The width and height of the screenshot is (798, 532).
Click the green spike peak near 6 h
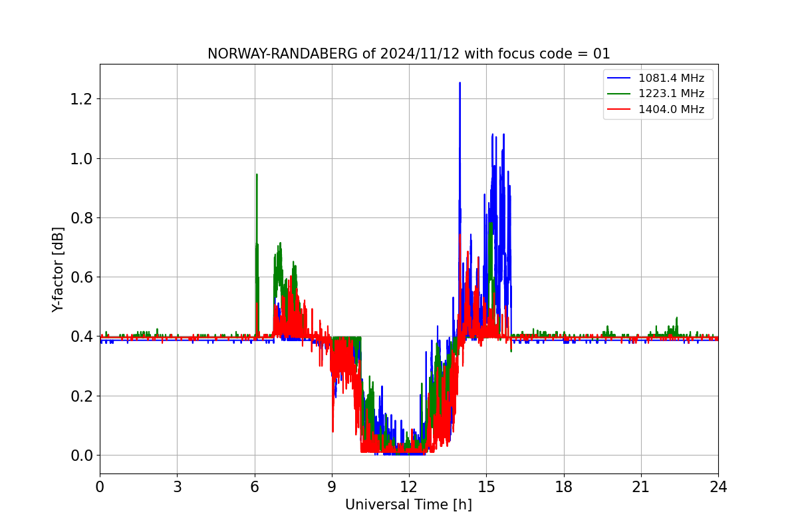pyautogui.click(x=257, y=176)
